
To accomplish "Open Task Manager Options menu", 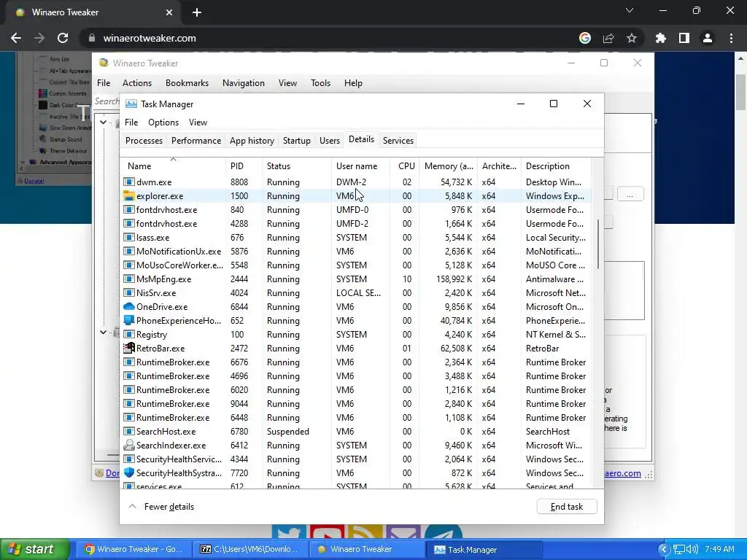I will click(x=163, y=122).
